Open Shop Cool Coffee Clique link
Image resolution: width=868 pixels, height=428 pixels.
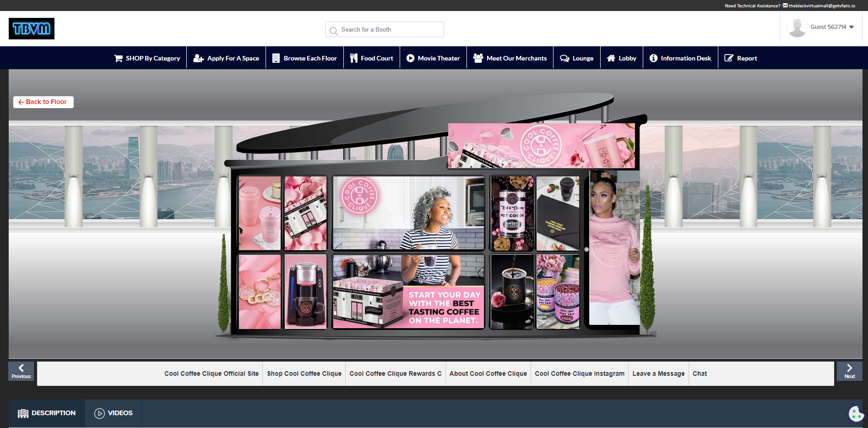click(304, 373)
